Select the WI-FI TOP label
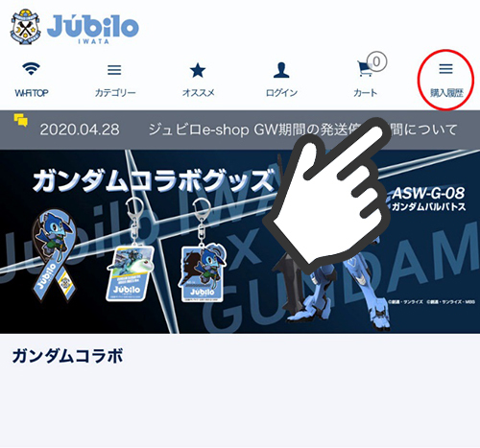Image resolution: width=480 pixels, height=448 pixels. coord(32,93)
